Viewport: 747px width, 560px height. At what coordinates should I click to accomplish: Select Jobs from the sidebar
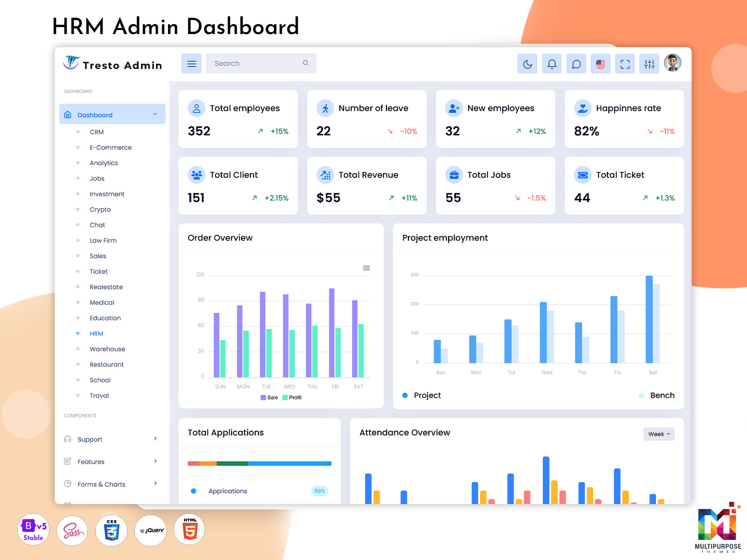97,178
